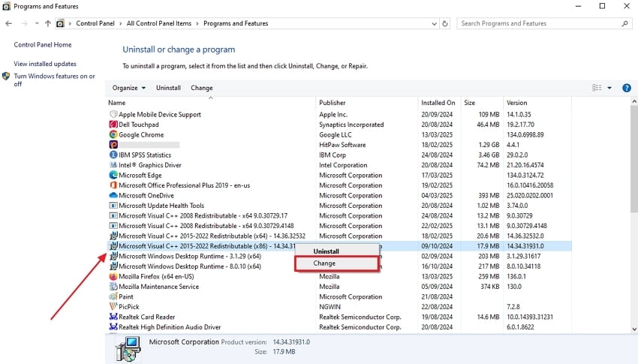Open Control Panel Home link

point(43,45)
